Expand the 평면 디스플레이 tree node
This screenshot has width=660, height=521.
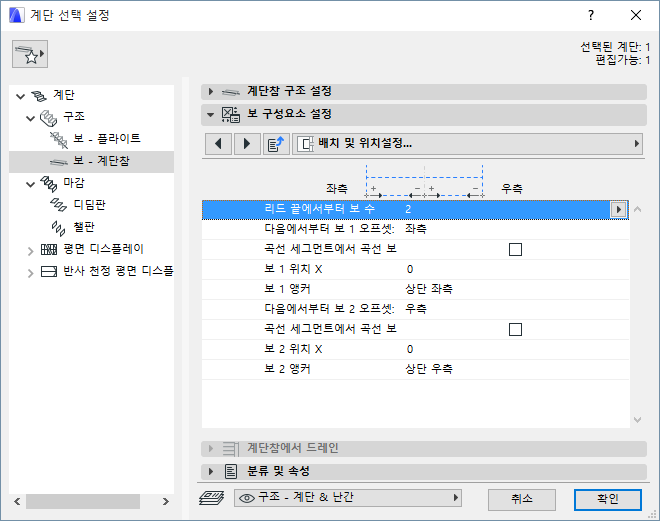30,251
